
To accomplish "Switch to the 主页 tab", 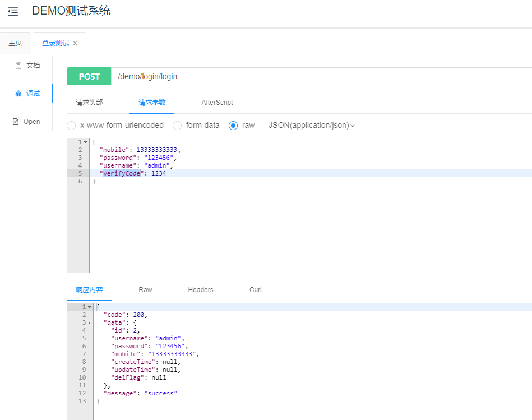I will coord(15,43).
